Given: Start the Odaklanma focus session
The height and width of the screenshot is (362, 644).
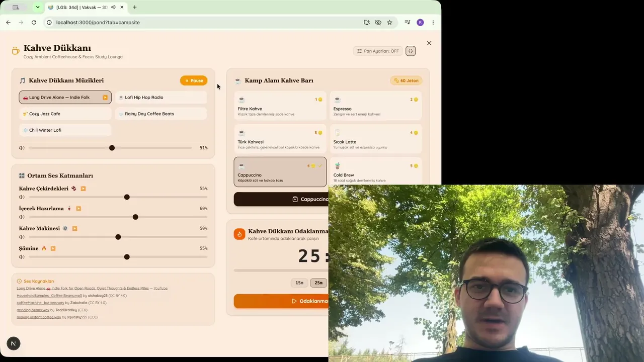Looking at the screenshot, I should [281, 301].
